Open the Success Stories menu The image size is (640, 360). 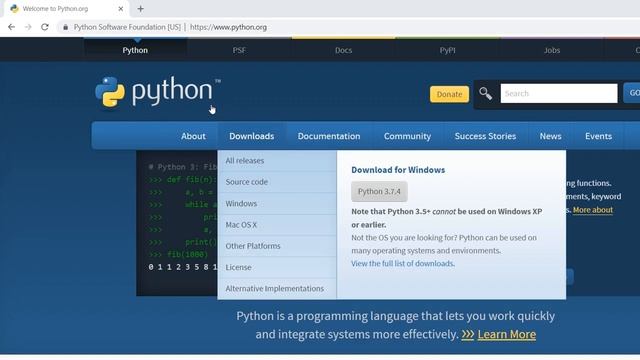coord(485,136)
